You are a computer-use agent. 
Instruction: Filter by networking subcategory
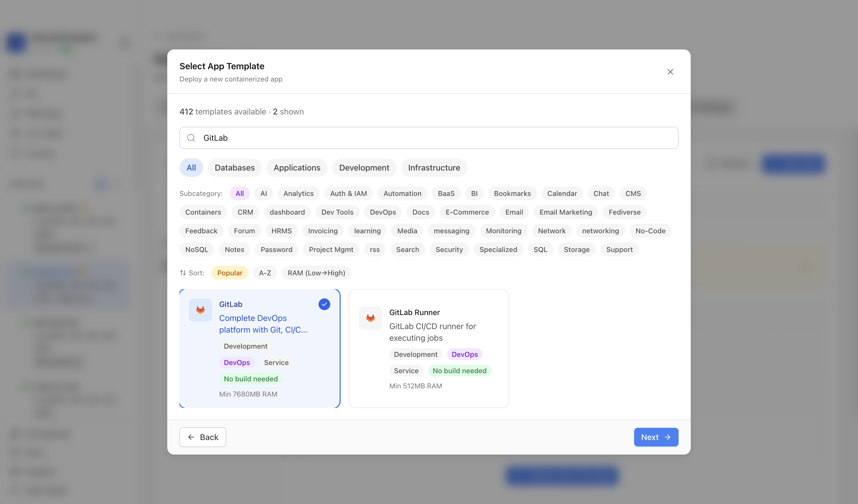[x=600, y=231]
